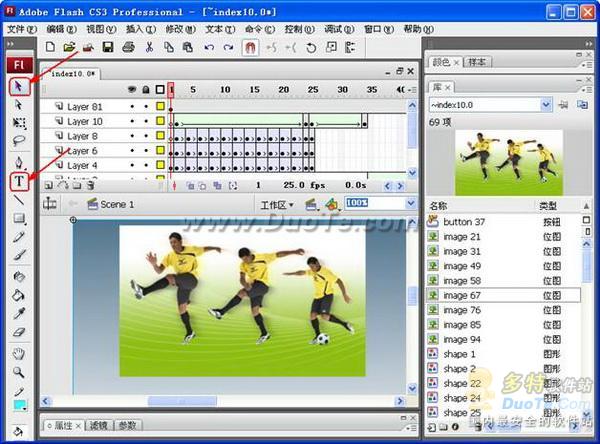Open the 修改 (Modify) menu
600x444 pixels.
(x=180, y=29)
